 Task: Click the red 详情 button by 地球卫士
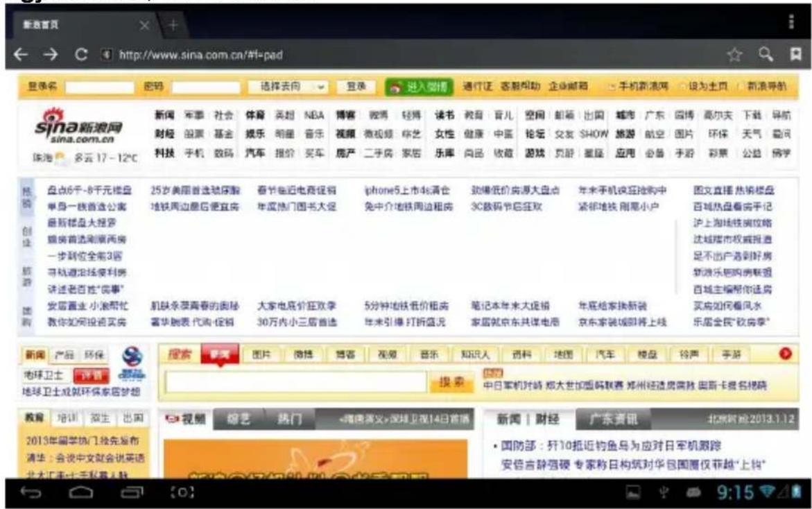click(91, 375)
